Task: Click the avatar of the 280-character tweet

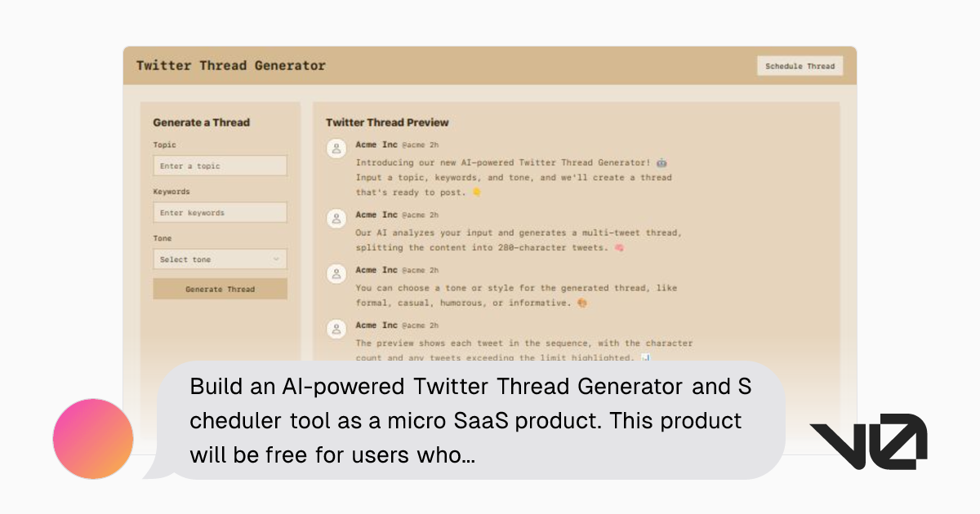Action: pyautogui.click(x=336, y=218)
